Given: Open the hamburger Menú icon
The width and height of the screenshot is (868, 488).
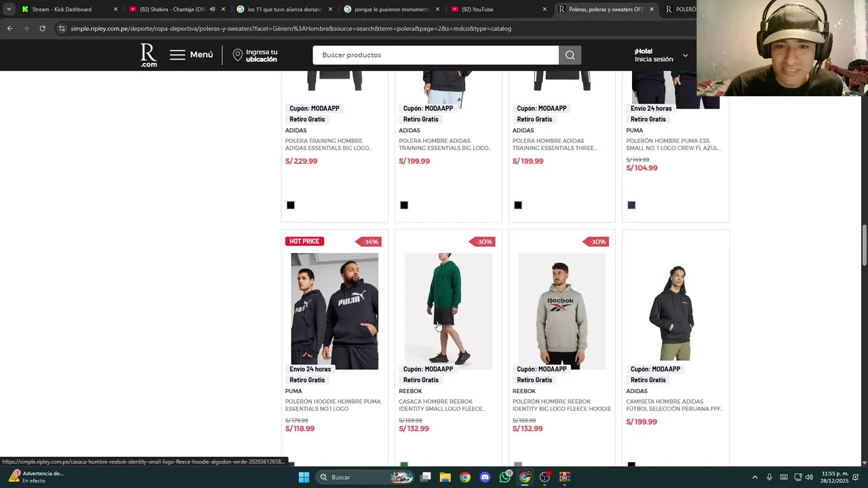Looking at the screenshot, I should [x=178, y=55].
